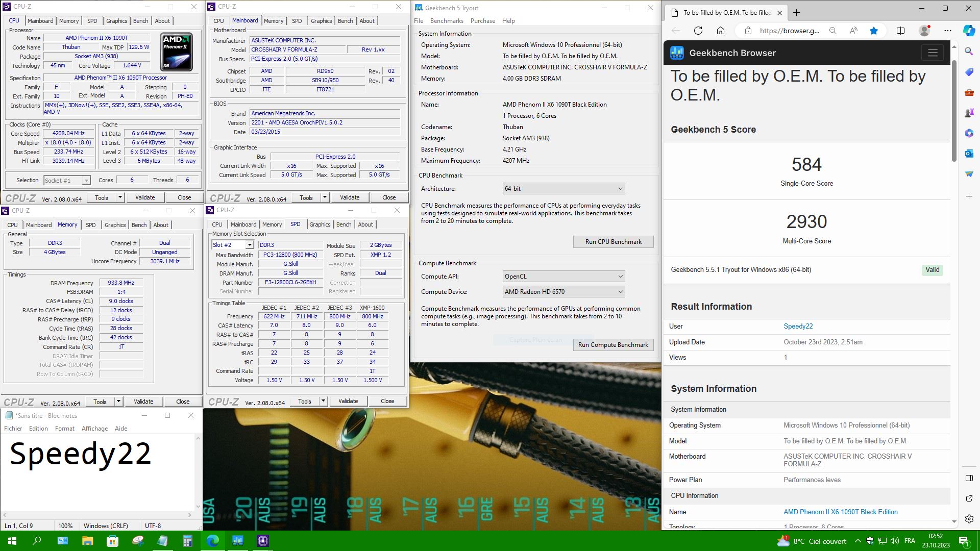This screenshot has height=551, width=980.
Task: Open Tools dropdown arrow in Mainboard window
Action: (325, 197)
